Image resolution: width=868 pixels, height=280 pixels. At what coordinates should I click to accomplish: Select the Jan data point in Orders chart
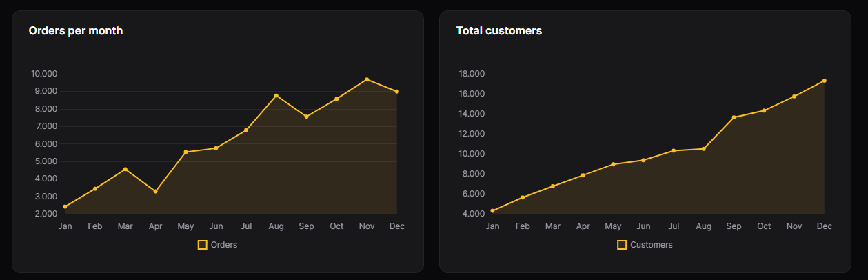pyautogui.click(x=65, y=207)
